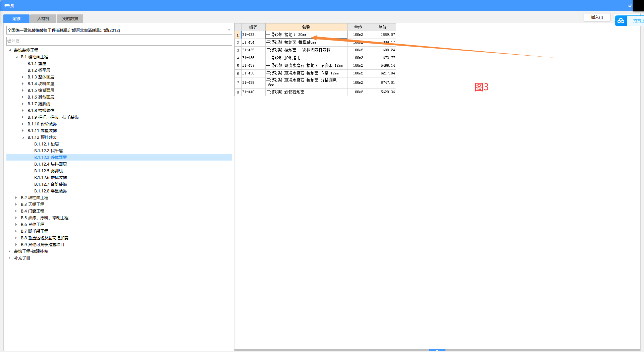Select row 干混砂浆 楼地面 20mm
This screenshot has height=352, width=644.
pyautogui.click(x=306, y=35)
